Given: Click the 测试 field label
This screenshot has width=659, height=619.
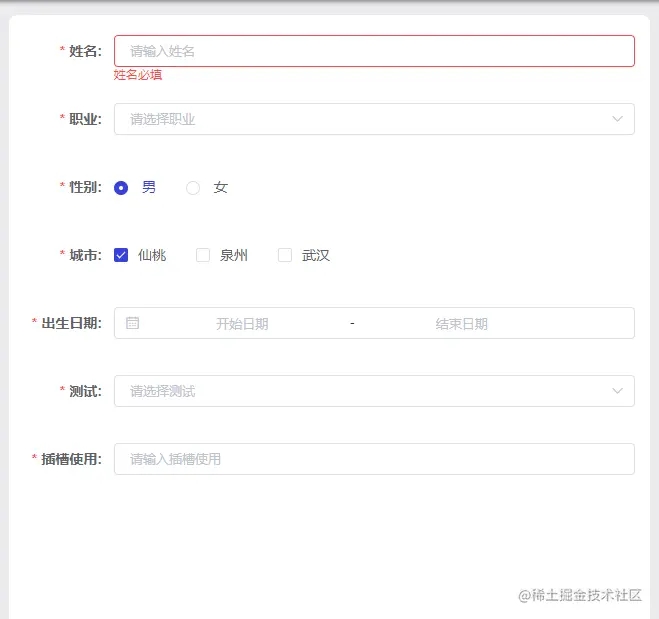Looking at the screenshot, I should [85, 391].
